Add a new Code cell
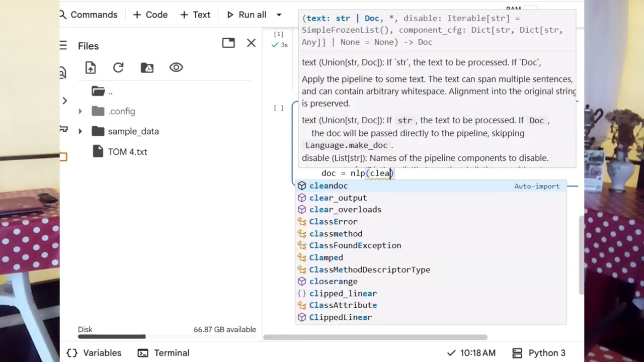The image size is (644, 362). tap(150, 15)
